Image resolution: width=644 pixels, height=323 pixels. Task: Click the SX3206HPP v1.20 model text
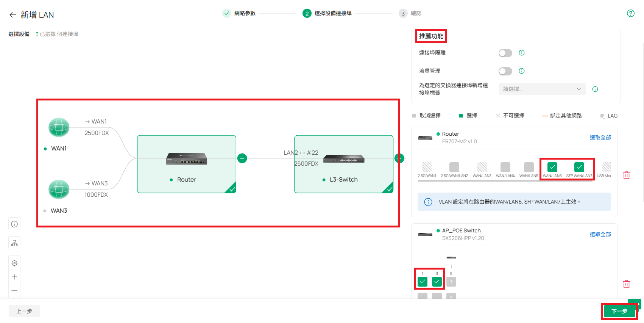(463, 238)
